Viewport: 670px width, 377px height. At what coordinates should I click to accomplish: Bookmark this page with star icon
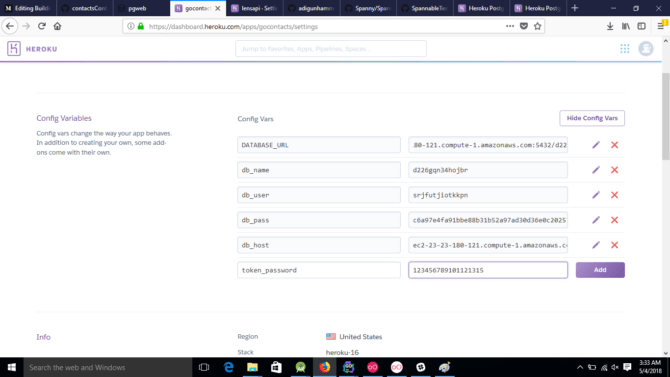(538, 26)
